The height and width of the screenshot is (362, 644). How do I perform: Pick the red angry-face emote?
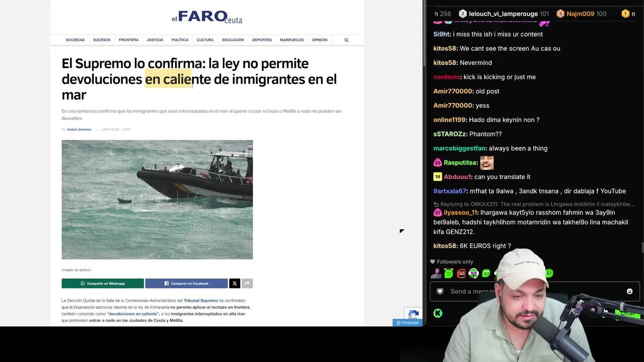click(x=461, y=274)
